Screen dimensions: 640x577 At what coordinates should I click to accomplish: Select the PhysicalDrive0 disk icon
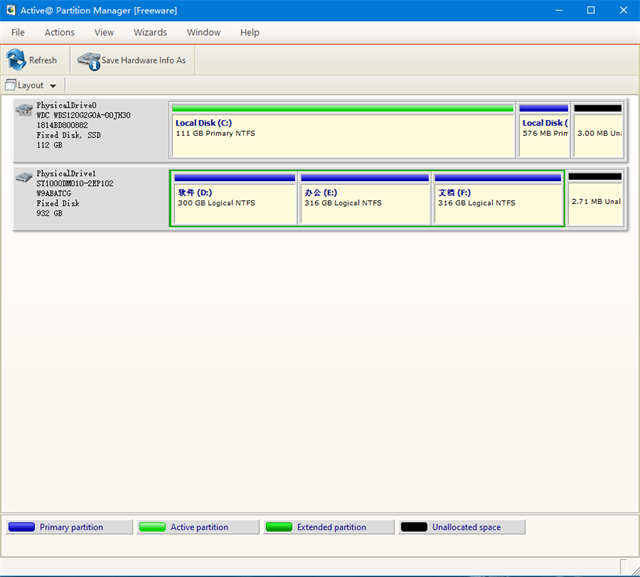(24, 109)
